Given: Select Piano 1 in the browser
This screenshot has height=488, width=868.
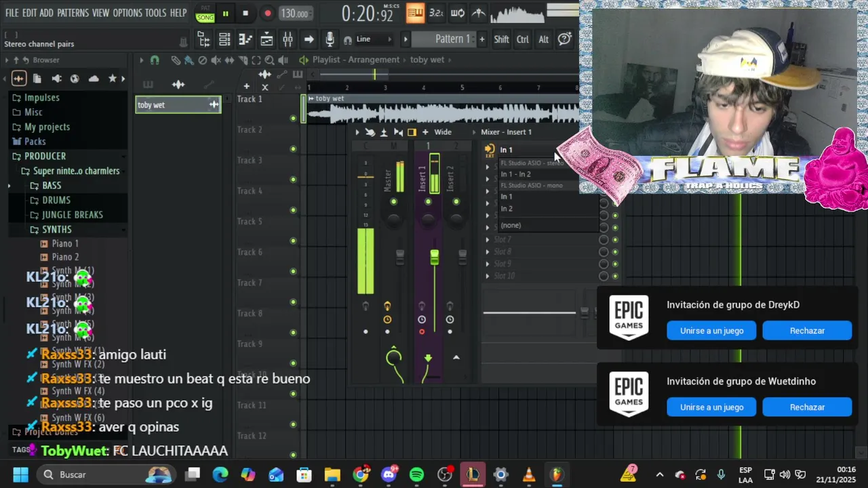Looking at the screenshot, I should pyautogui.click(x=65, y=244).
